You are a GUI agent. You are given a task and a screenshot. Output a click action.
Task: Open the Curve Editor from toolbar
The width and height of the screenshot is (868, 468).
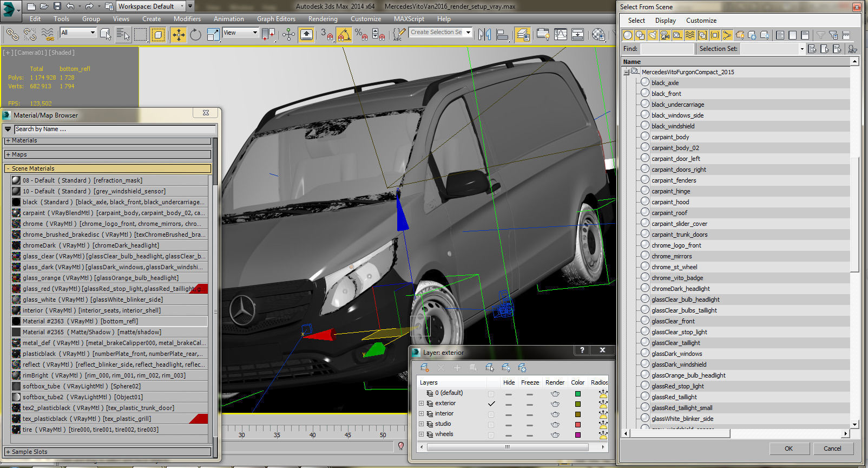pos(561,35)
